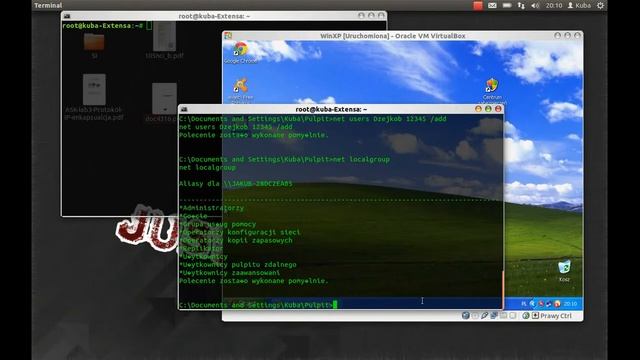The image size is (640, 360).
Task: Click 'Aliasy dla \\JAKUB-28DC2EA85' line
Action: pos(236,184)
